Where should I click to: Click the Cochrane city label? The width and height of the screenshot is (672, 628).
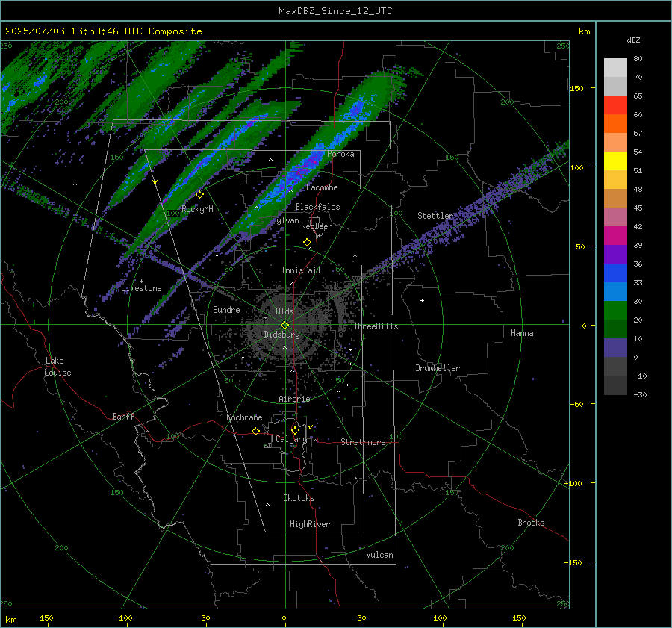244,417
